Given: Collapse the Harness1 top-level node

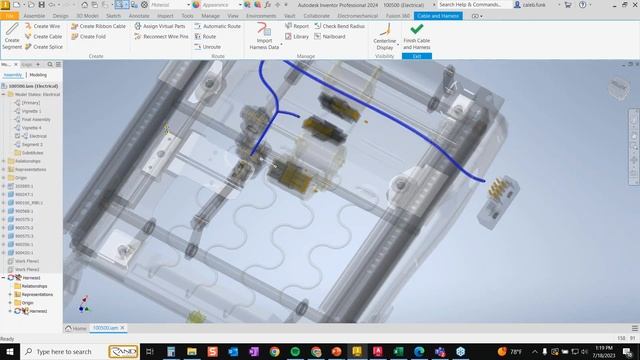Looking at the screenshot, I should (x=4, y=278).
